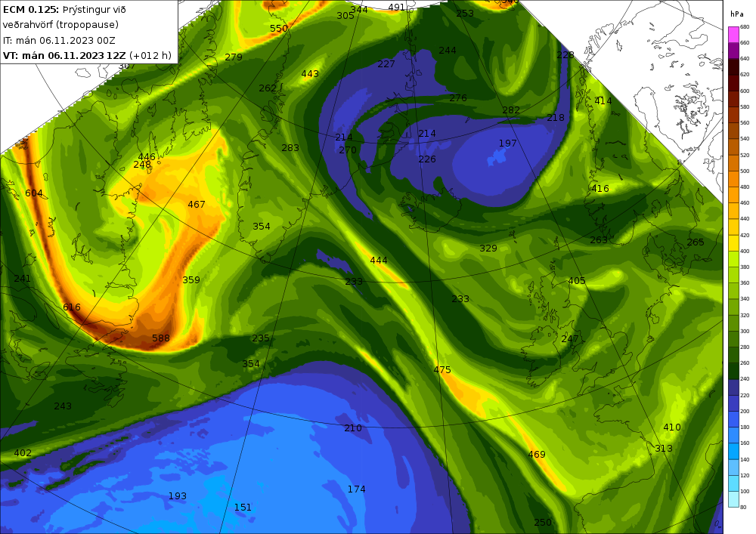Click the 'VT: mán 06.11.2023 12Z' valid time

tap(64, 55)
